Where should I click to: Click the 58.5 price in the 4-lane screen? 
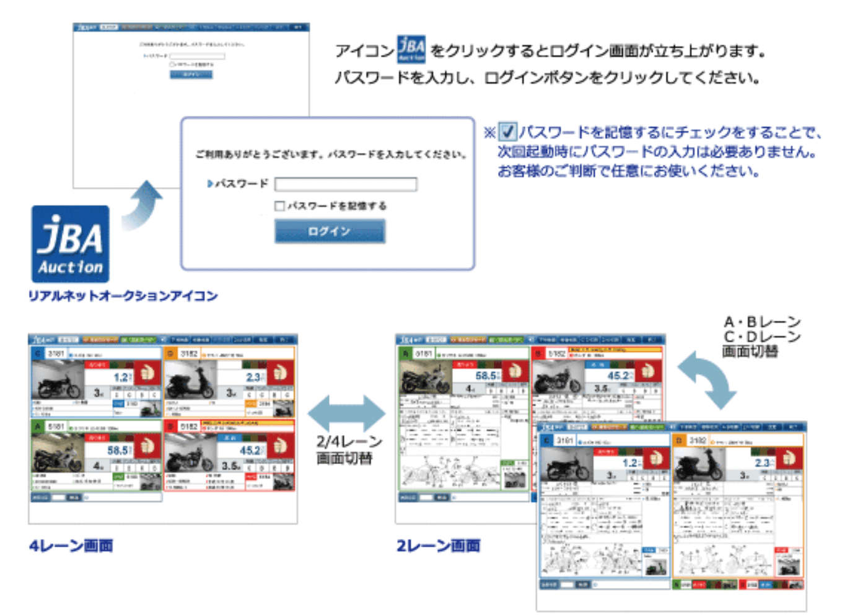click(x=117, y=450)
